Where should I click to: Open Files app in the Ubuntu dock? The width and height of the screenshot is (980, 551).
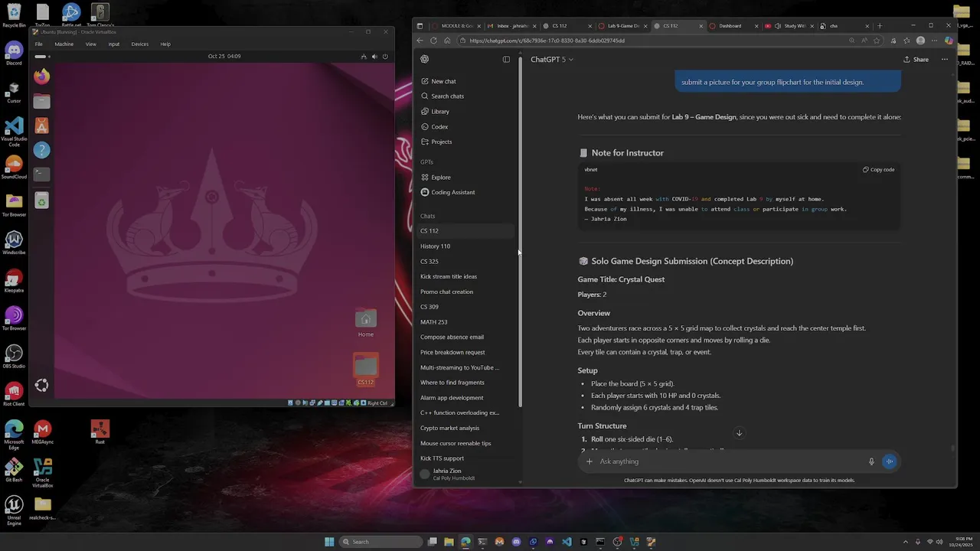42,101
